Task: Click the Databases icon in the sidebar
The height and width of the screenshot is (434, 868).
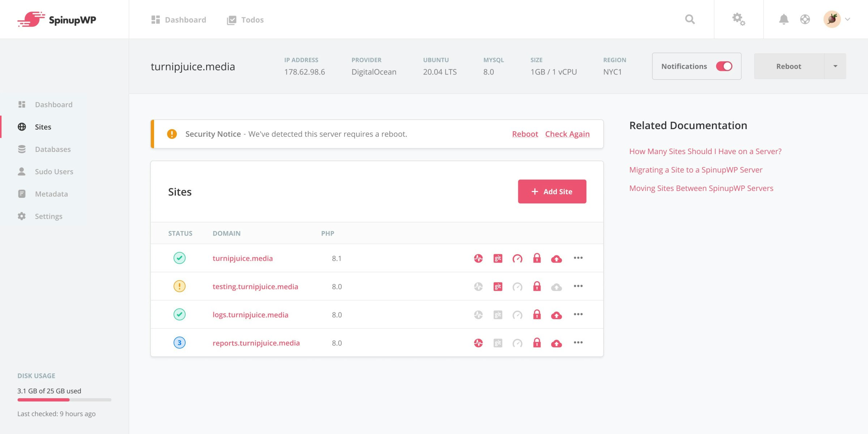Action: (22, 149)
